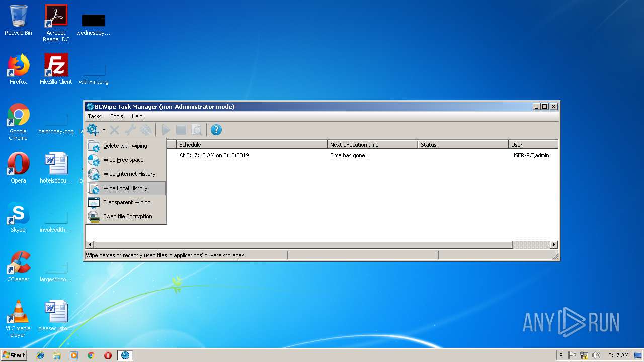
Task: Select Wipe Local History menu entry
Action: 126,188
